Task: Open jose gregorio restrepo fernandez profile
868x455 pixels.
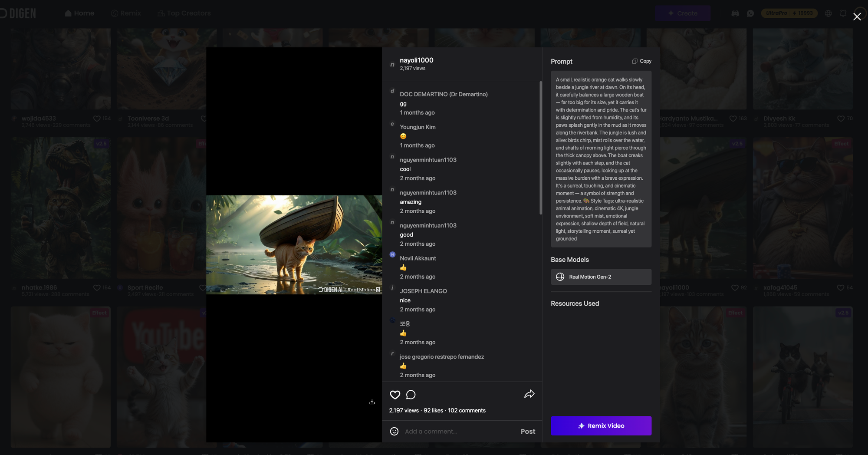Action: pos(442,357)
